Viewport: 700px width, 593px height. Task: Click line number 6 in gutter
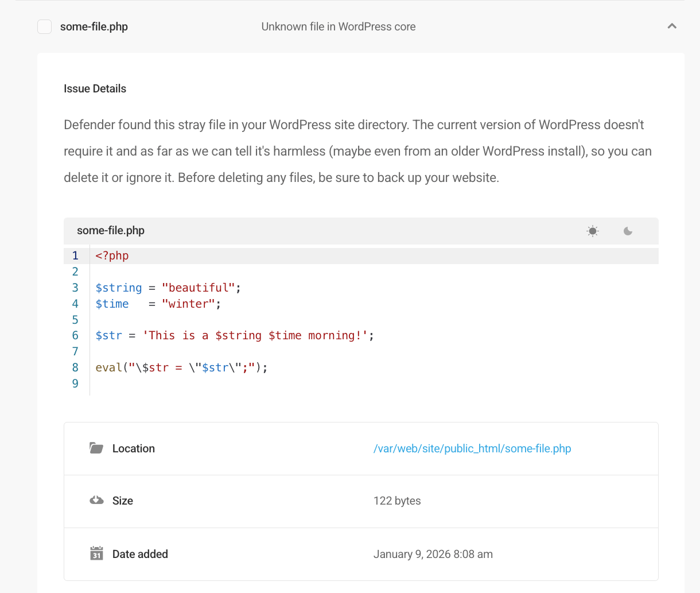click(x=75, y=335)
